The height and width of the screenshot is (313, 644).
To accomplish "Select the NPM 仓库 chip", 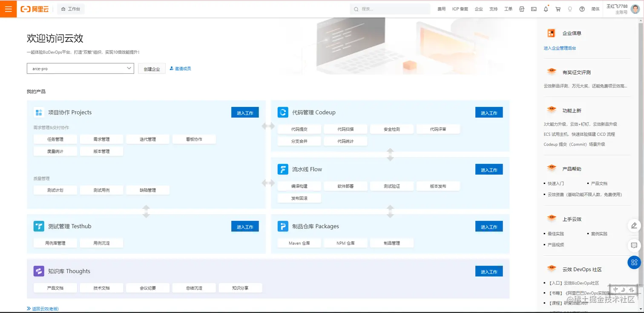I will [345, 243].
